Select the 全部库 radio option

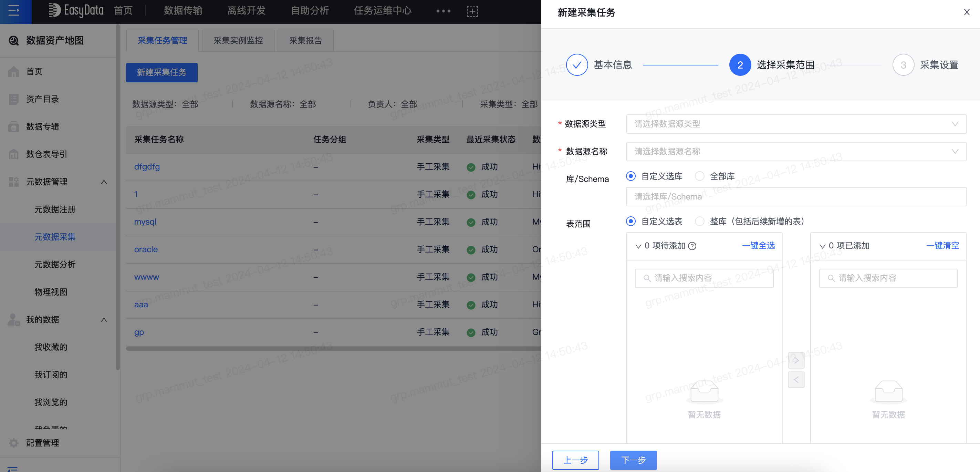[x=699, y=176]
